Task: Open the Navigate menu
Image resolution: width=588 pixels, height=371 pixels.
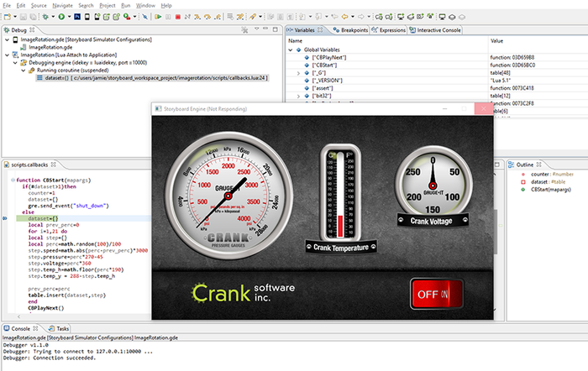Action: (x=63, y=5)
